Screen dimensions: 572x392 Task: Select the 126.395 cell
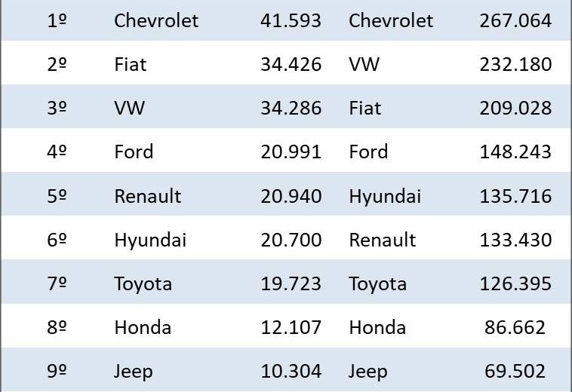tap(515, 283)
